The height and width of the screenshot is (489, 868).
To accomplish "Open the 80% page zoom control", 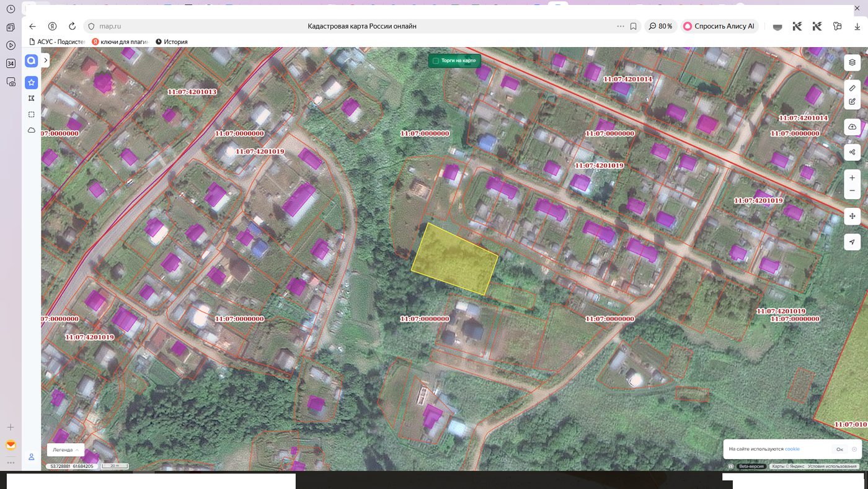I will tap(661, 26).
